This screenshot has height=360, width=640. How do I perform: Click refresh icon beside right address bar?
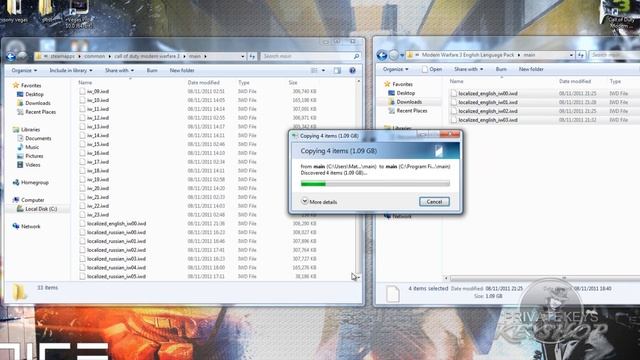click(x=581, y=55)
